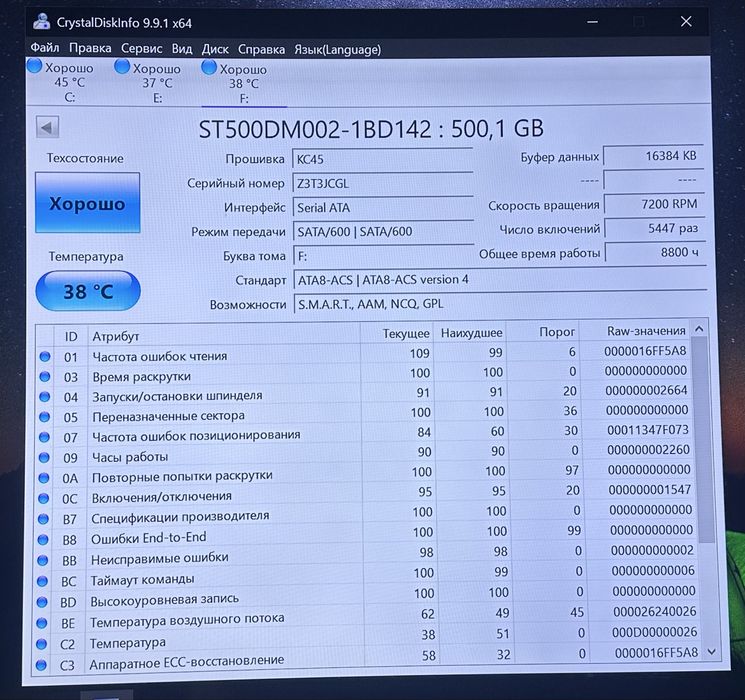This screenshot has height=700, width=745.
Task: Click the ID column header
Action: [x=71, y=336]
